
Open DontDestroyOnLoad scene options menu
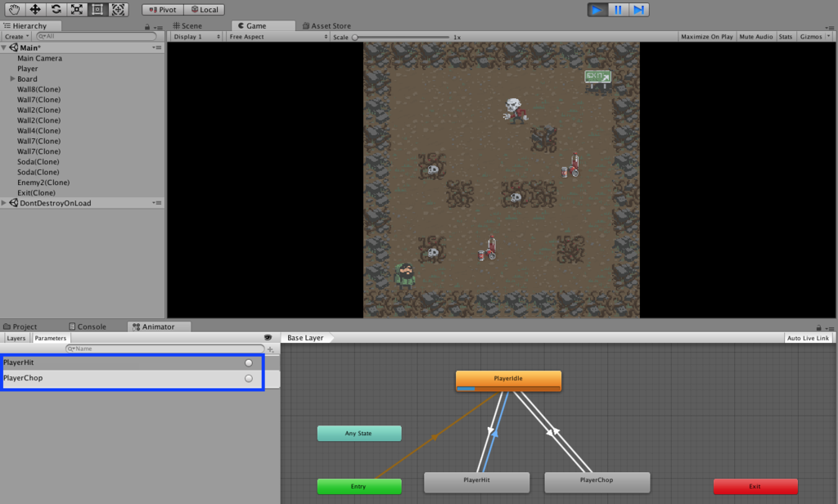pyautogui.click(x=156, y=203)
